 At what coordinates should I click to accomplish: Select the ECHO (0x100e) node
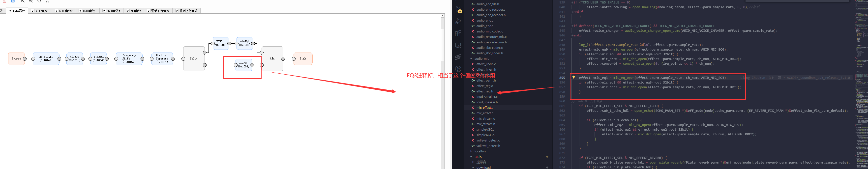pos(221,43)
